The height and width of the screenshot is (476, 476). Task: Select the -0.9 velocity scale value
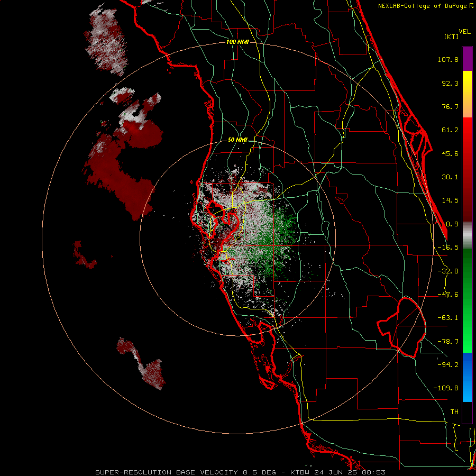point(450,224)
